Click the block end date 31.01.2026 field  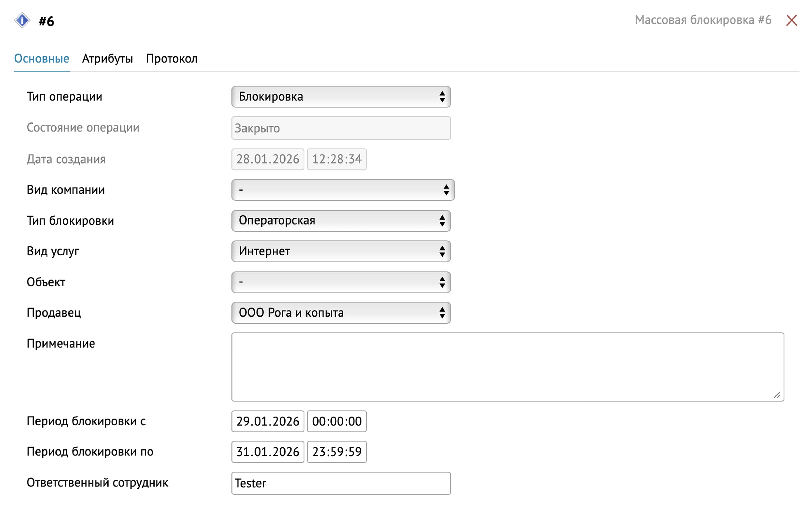coord(268,452)
